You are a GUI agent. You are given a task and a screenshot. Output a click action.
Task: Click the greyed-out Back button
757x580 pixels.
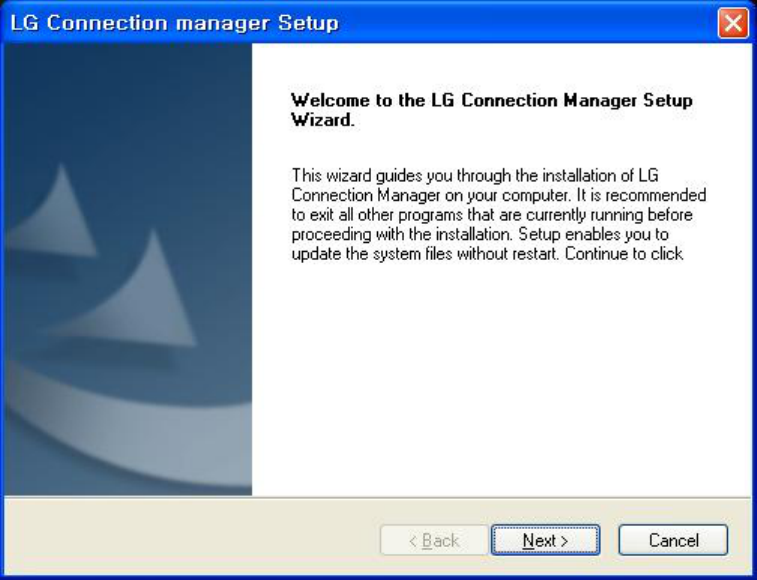[434, 540]
